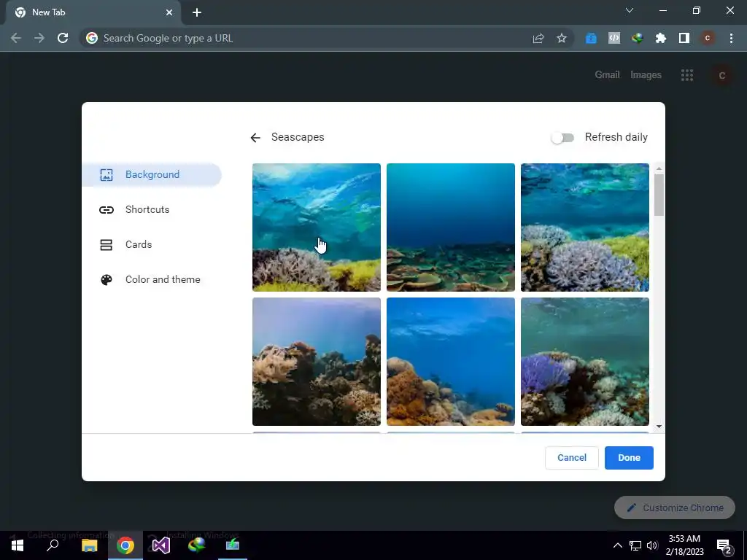Open the Cards section
The width and height of the screenshot is (747, 560).
pyautogui.click(x=138, y=245)
